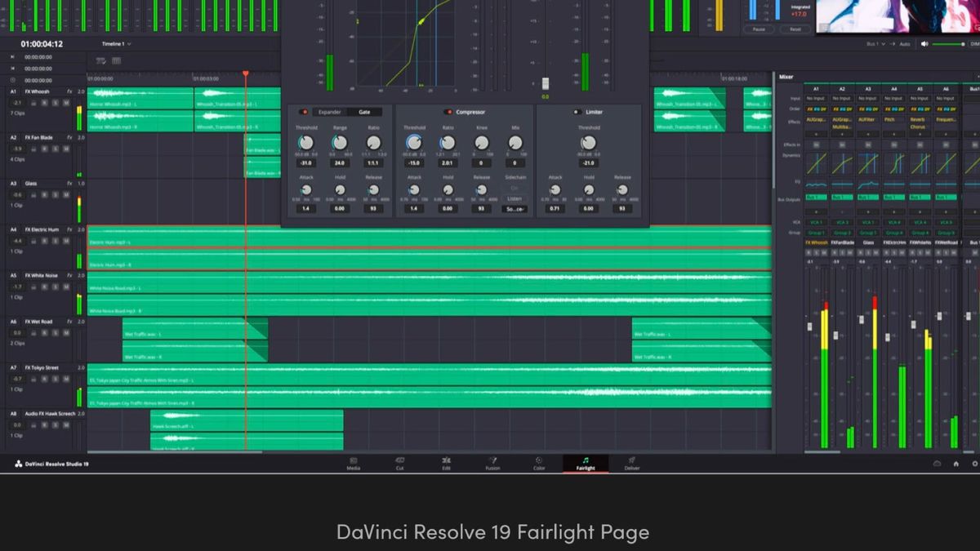Mute monitoring with the speaker icon
980x551 pixels.
coord(926,43)
